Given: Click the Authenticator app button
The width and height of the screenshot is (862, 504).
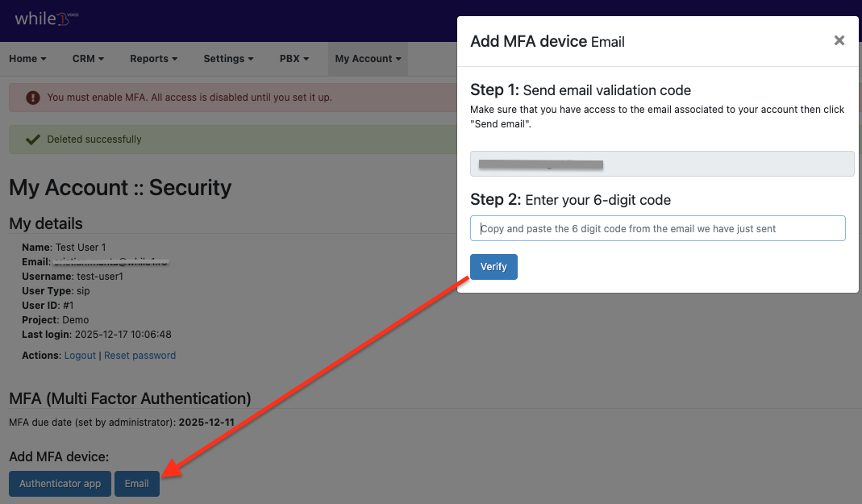Looking at the screenshot, I should coord(60,484).
